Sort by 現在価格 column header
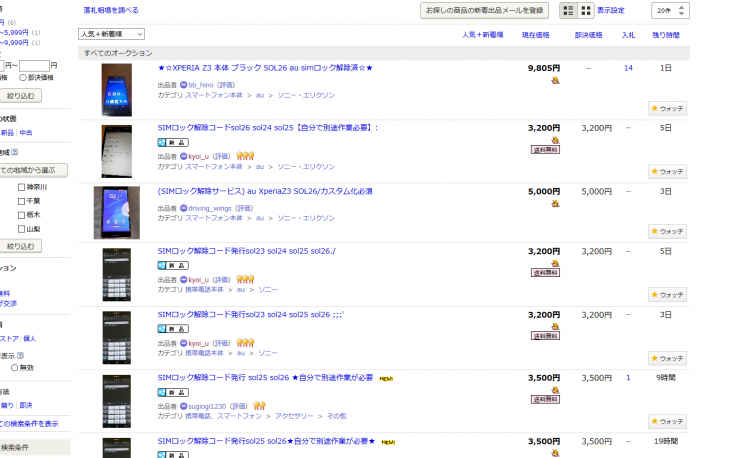 (535, 35)
